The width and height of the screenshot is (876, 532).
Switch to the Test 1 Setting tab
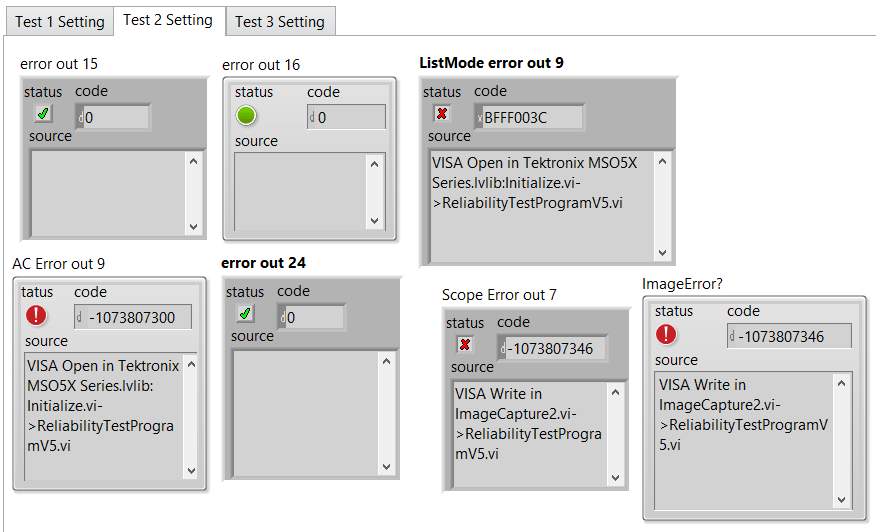click(x=60, y=22)
